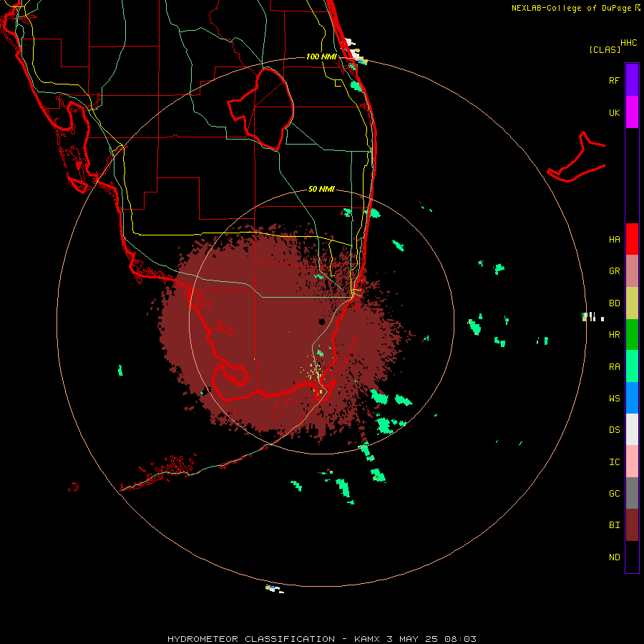This screenshot has width=644, height=644.
Task: Click the HHC product label
Action: click(x=629, y=43)
